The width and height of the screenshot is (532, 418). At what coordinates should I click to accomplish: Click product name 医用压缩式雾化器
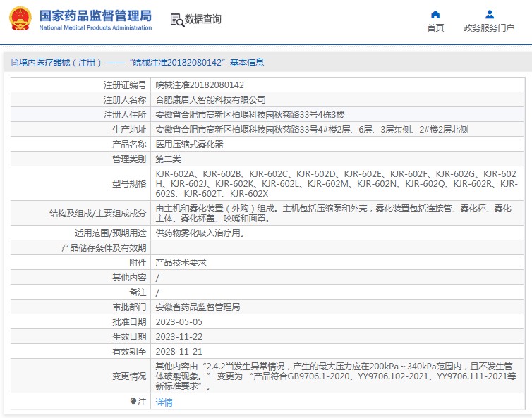tap(189, 144)
